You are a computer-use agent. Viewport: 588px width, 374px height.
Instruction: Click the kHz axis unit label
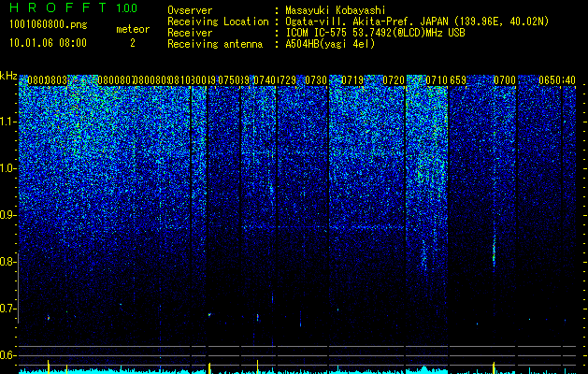pos(8,76)
